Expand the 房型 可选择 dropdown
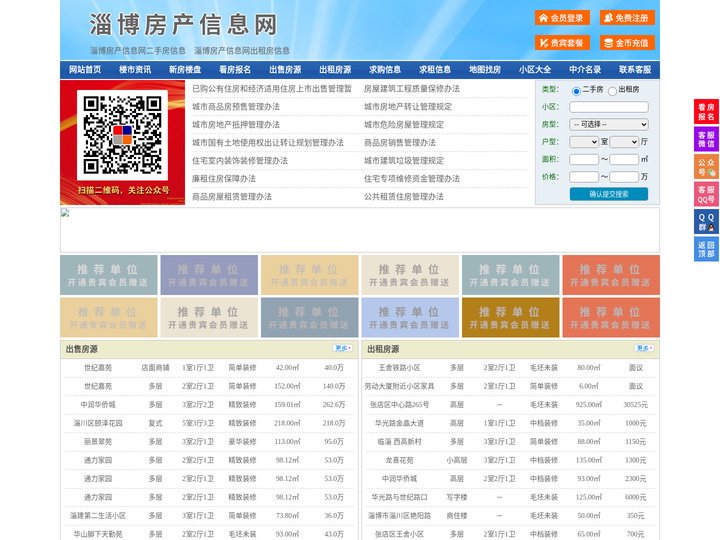This screenshot has width=720, height=540. tap(609, 124)
